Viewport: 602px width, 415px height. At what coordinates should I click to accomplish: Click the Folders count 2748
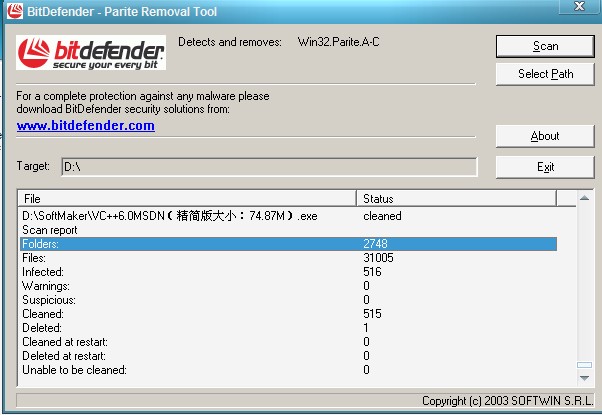[375, 244]
